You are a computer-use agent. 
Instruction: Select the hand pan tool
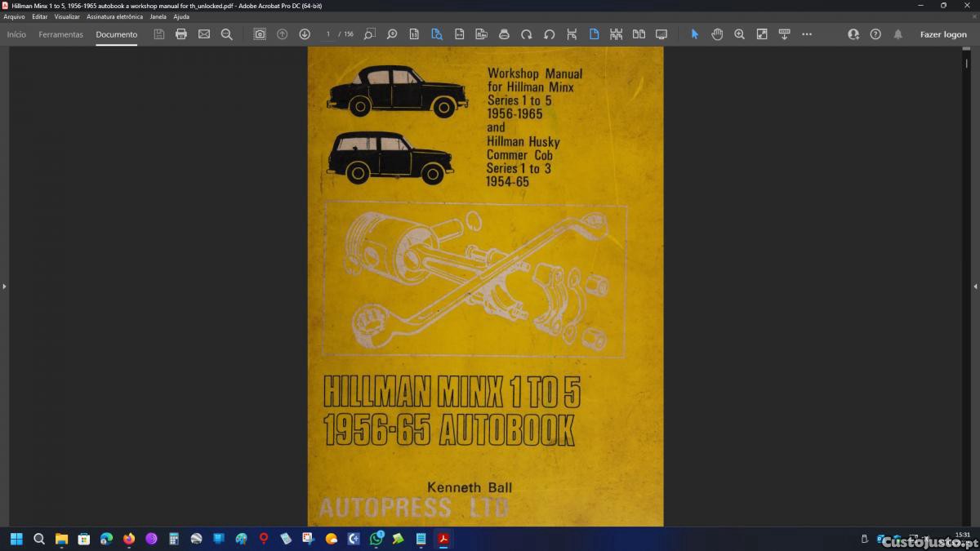[x=717, y=34]
